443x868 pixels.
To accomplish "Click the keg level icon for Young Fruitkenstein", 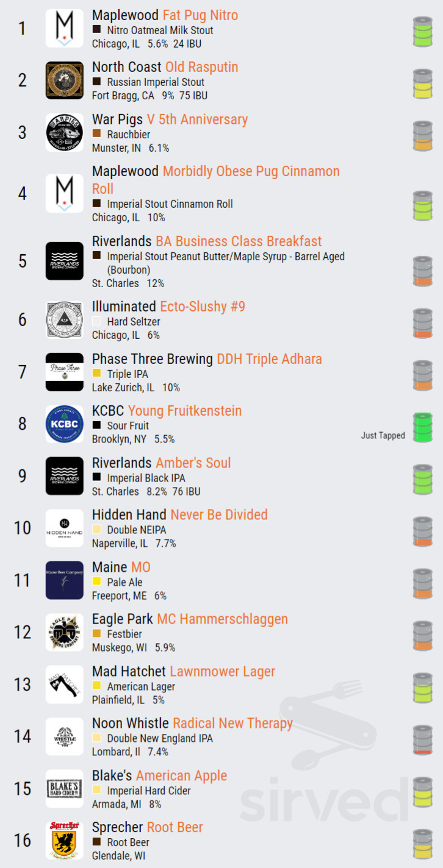I will tap(422, 427).
